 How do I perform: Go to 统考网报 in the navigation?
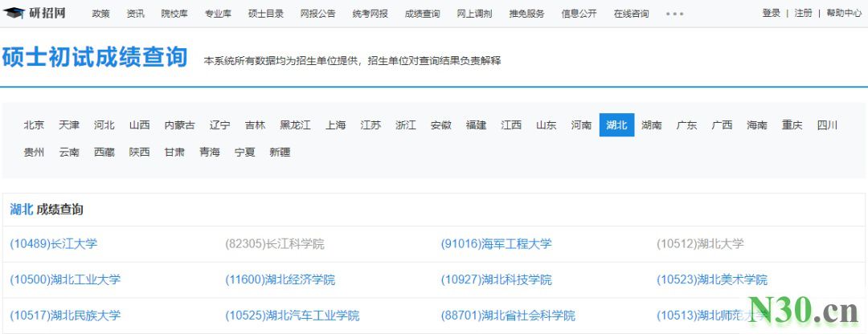tap(370, 14)
